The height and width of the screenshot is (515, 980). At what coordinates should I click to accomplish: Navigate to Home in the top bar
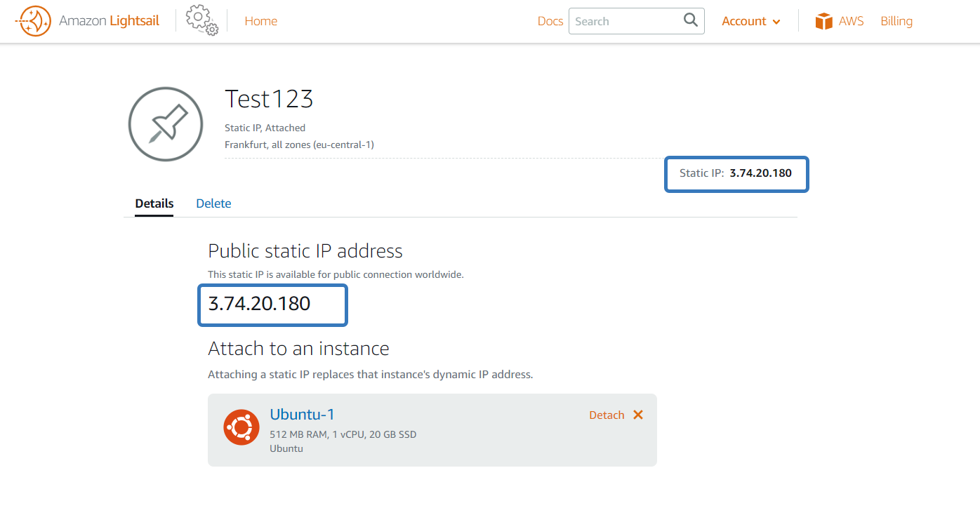[260, 21]
